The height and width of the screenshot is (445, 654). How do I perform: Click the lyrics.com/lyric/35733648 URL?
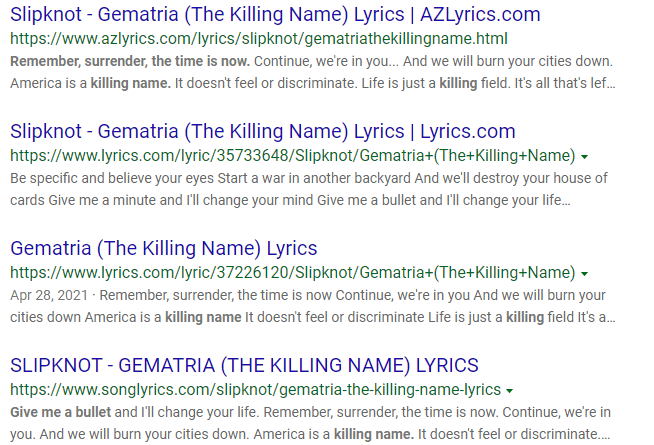click(292, 156)
